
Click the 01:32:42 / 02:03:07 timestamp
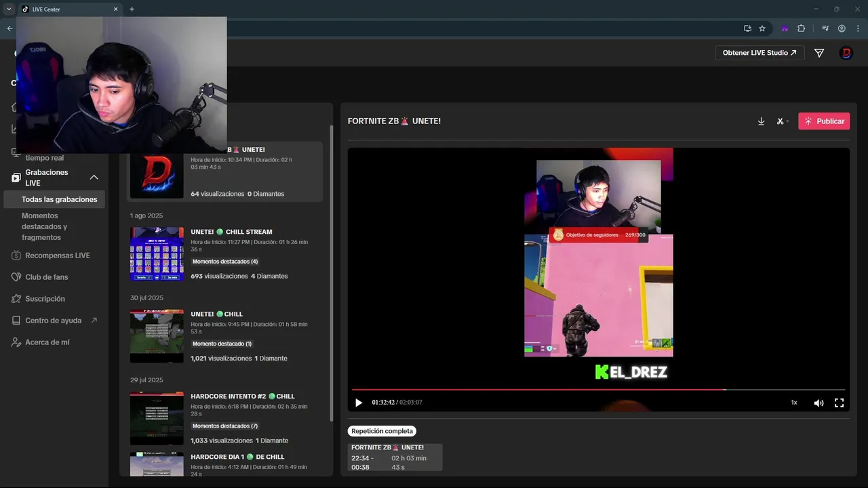[397, 403]
